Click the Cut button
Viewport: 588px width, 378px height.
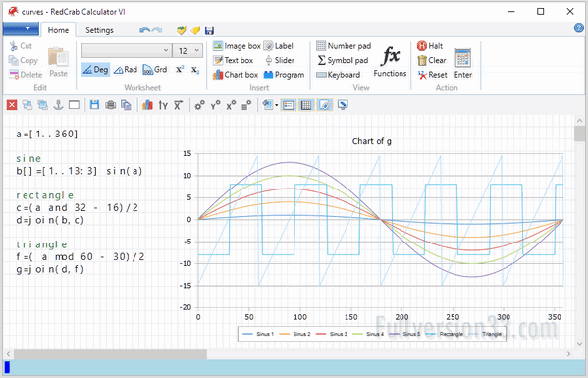21,46
